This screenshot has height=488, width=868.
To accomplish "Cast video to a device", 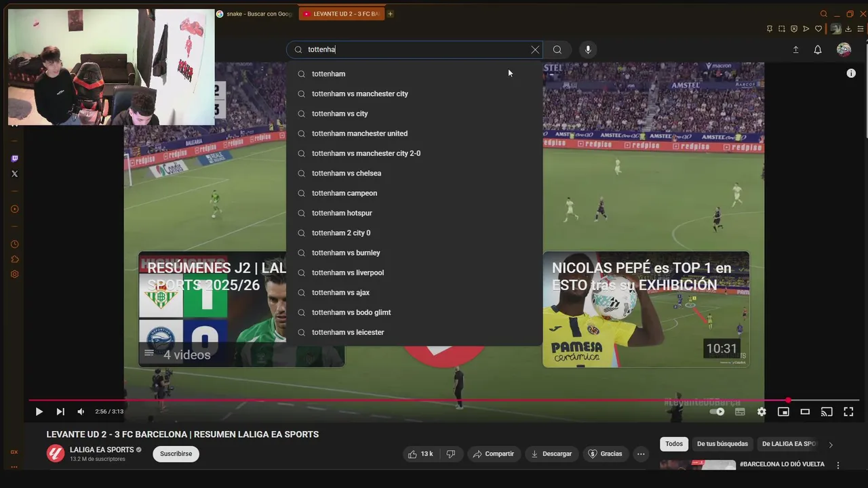I will pos(827,411).
